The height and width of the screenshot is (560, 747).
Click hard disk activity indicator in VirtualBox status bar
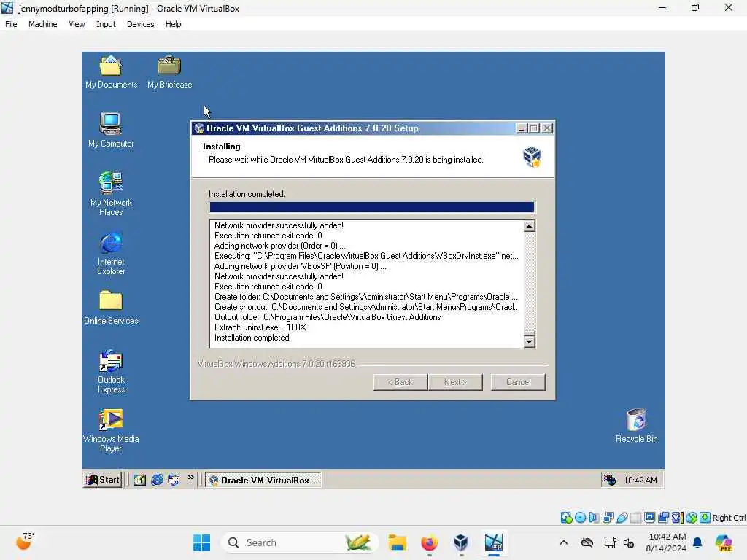(x=566, y=518)
